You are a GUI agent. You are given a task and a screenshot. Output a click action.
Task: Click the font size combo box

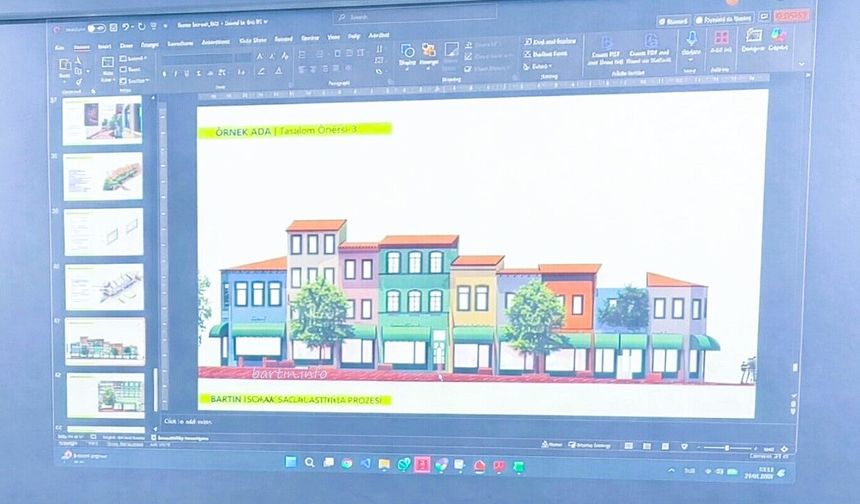[x=244, y=57]
